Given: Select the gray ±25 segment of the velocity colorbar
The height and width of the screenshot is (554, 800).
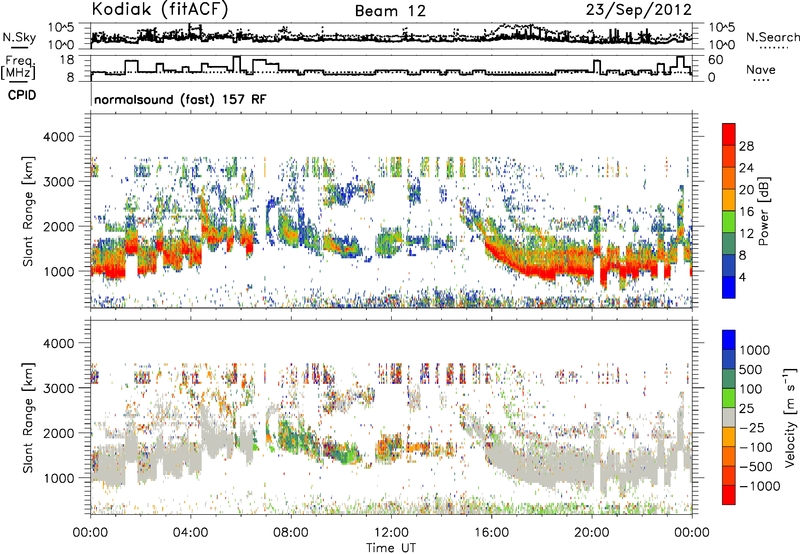Looking at the screenshot, I should pos(729,417).
